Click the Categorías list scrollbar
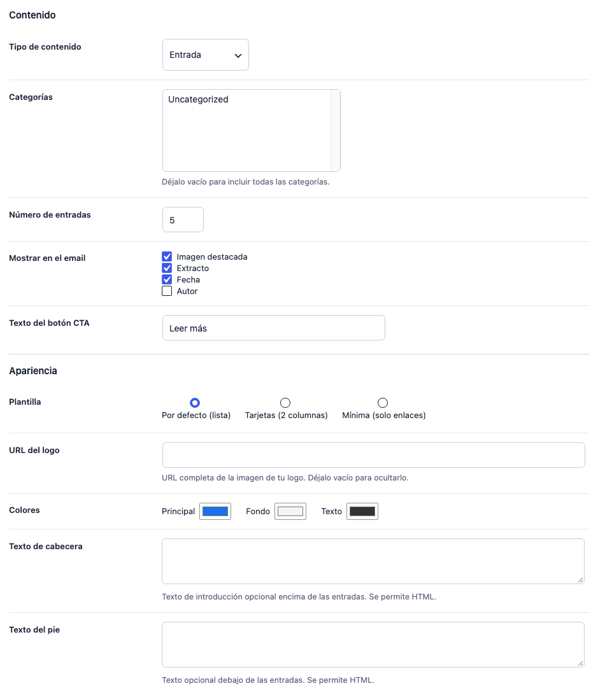The image size is (598, 700). click(x=336, y=130)
